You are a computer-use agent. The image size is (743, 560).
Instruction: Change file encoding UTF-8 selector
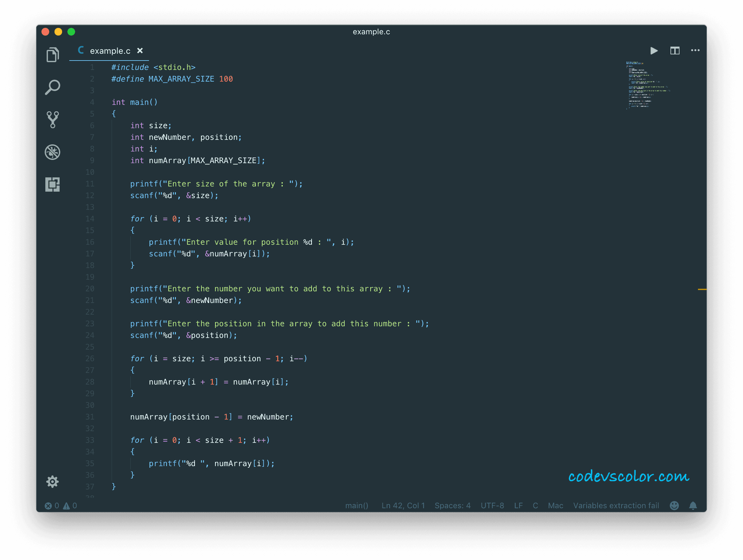click(492, 506)
